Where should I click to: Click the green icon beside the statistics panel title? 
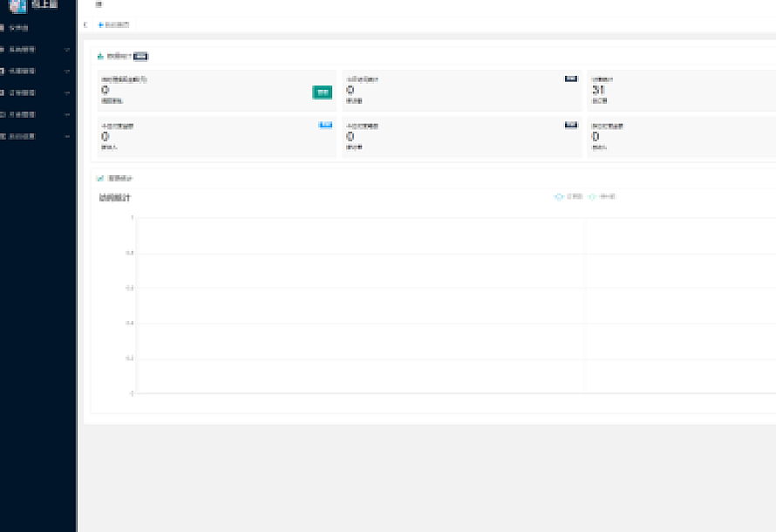100,56
